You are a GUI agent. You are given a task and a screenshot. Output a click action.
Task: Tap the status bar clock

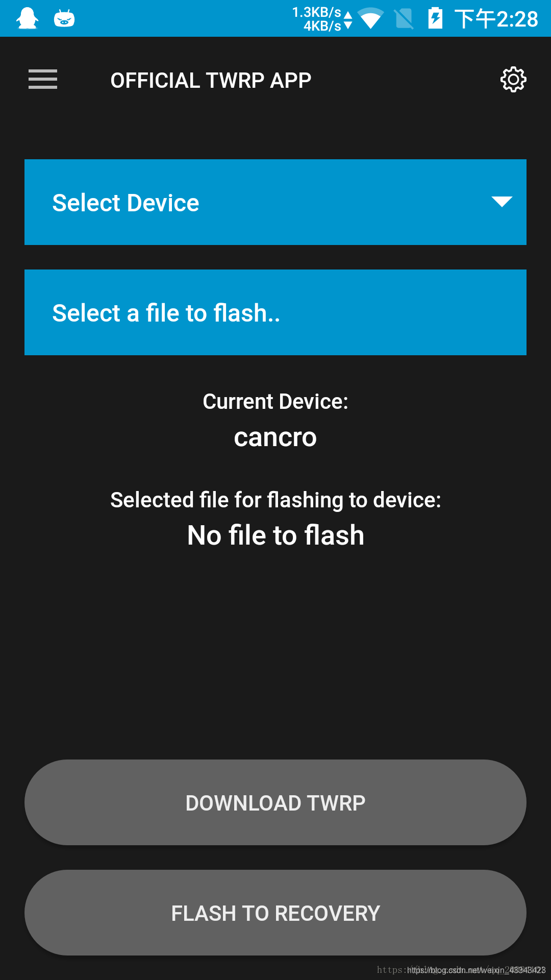pyautogui.click(x=496, y=19)
